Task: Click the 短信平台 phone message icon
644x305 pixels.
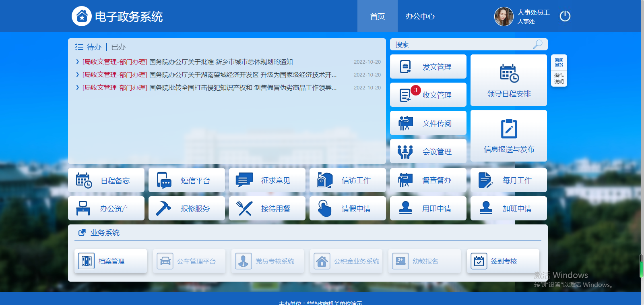Action: pyautogui.click(x=164, y=180)
